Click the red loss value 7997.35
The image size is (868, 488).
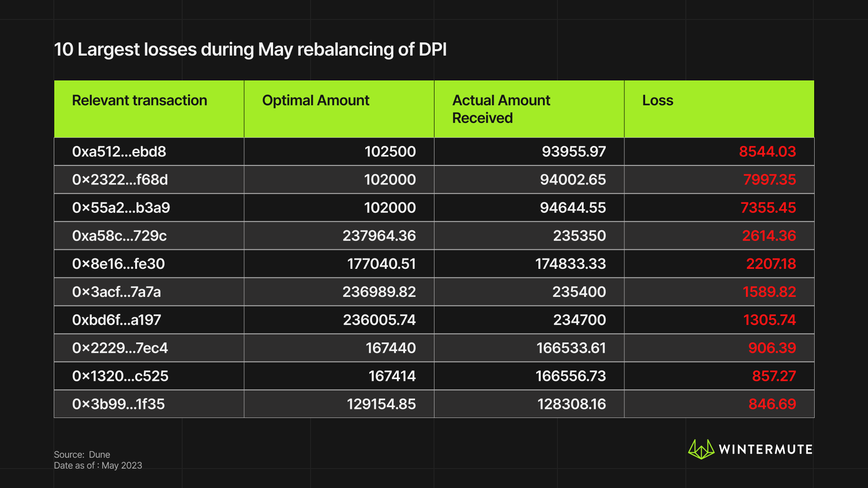(x=769, y=179)
